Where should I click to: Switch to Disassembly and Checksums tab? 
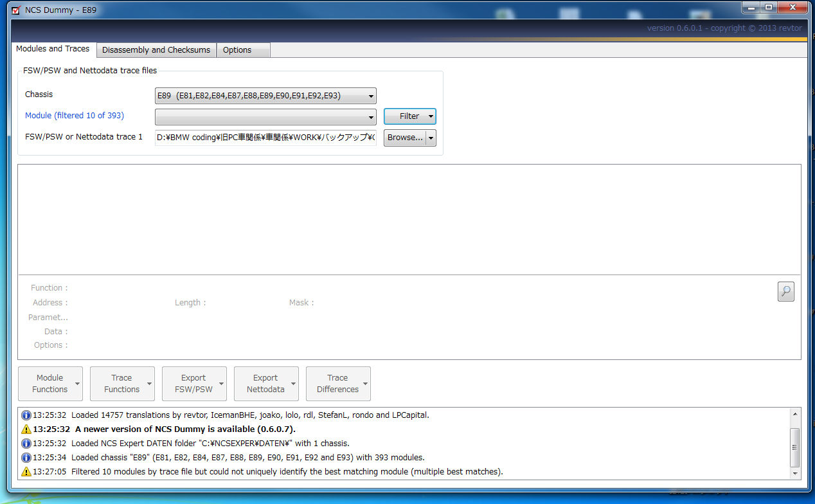[156, 50]
